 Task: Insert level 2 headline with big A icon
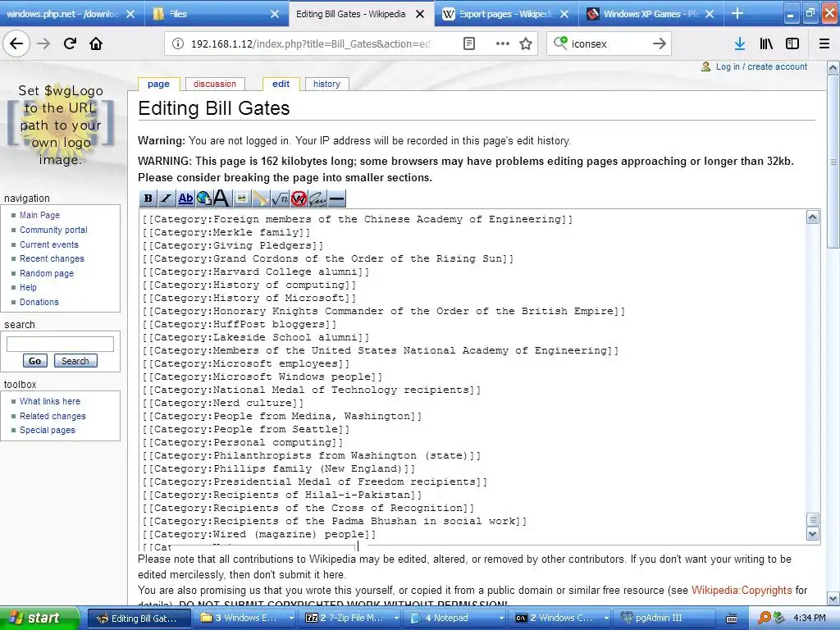coord(221,199)
